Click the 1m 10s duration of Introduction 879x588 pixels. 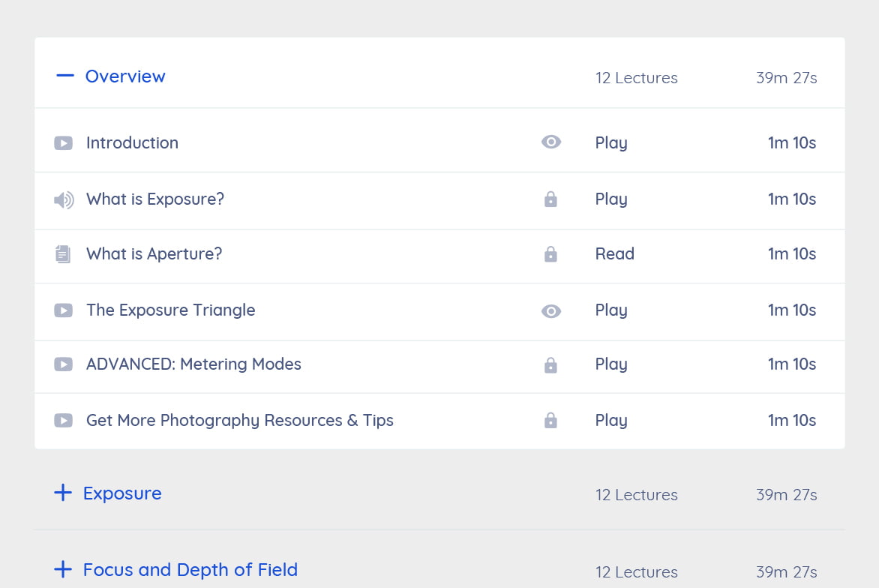coord(792,142)
